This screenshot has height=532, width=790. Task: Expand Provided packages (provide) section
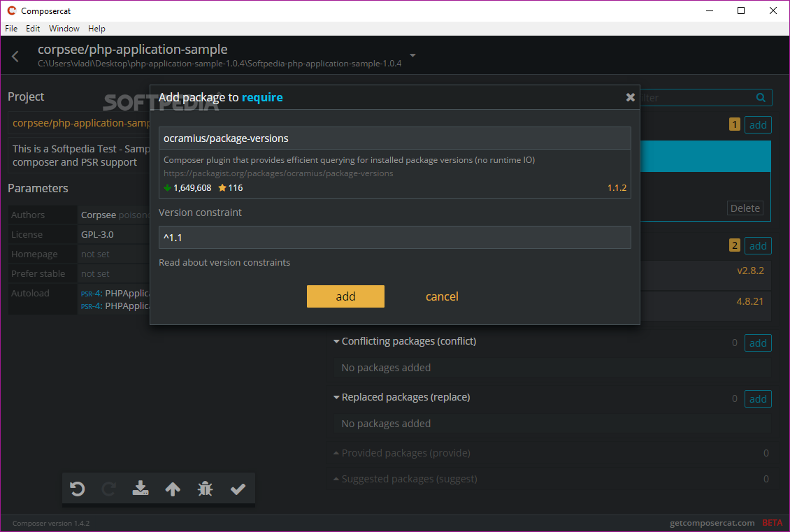(x=401, y=453)
